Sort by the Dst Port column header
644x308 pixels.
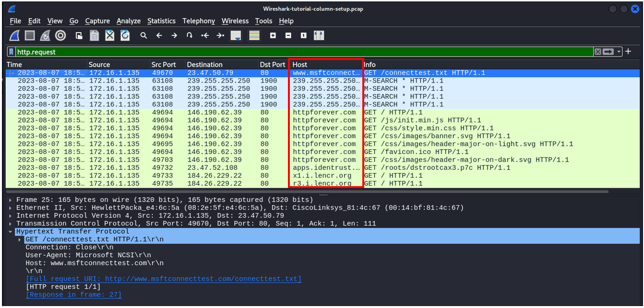(273, 64)
